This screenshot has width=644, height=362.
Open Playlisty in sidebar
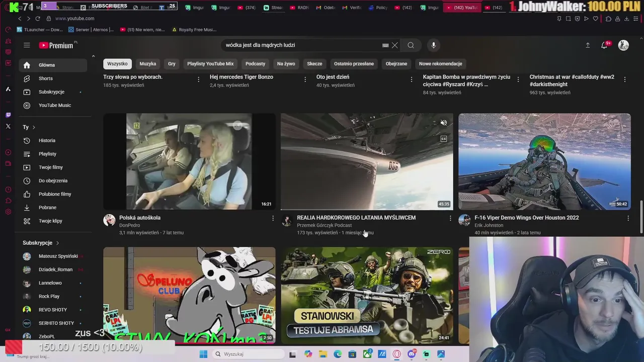tap(54, 154)
